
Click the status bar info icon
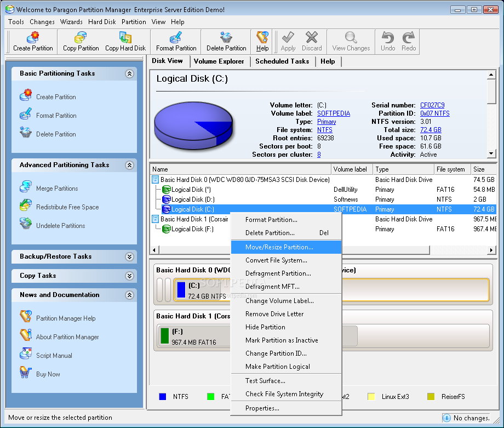(446, 418)
